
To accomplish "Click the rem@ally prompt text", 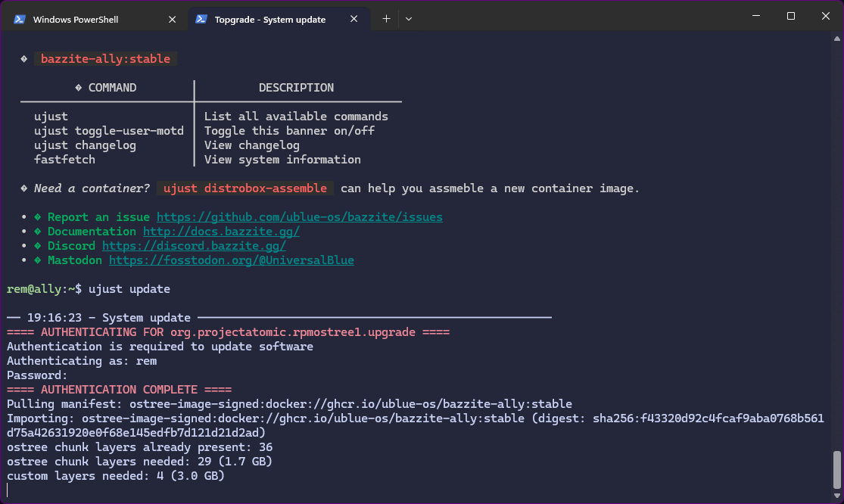I will [x=44, y=289].
